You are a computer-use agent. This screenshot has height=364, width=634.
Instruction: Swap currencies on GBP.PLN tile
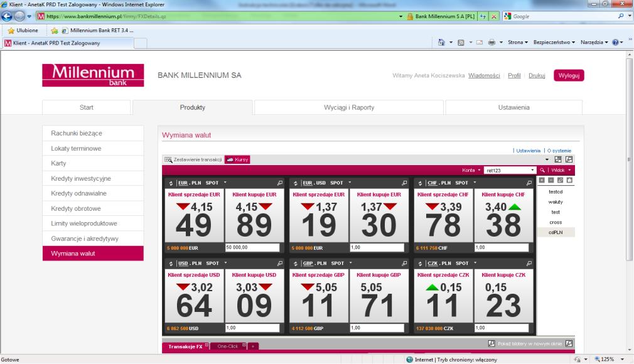tap(296, 264)
